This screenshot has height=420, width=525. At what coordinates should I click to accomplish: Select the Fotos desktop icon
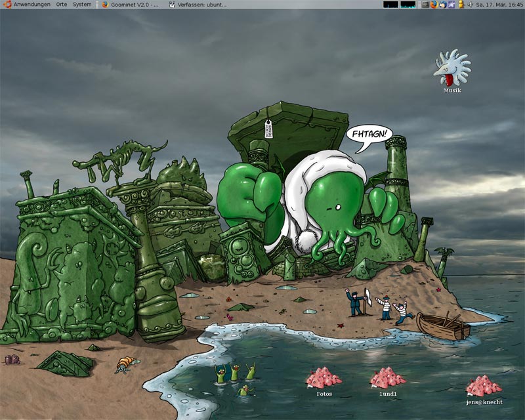coord(324,382)
